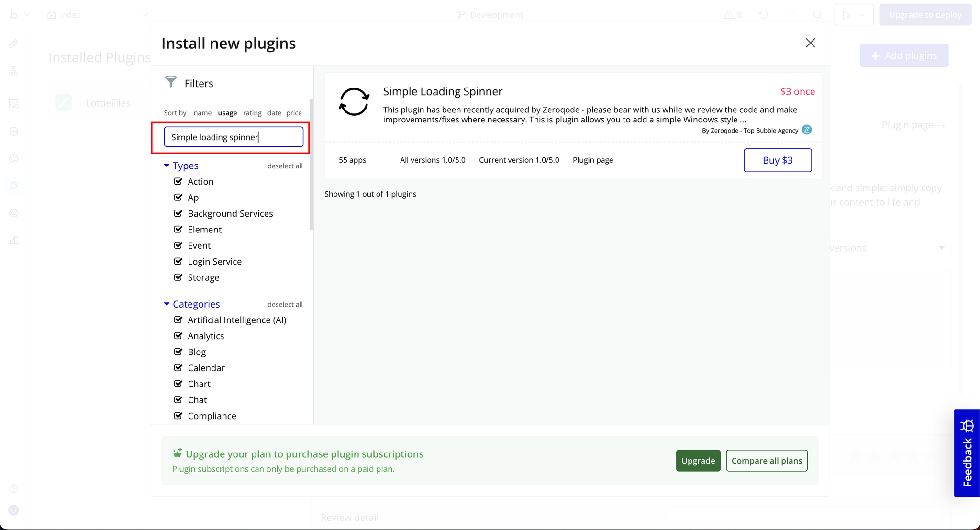This screenshot has width=980, height=530.
Task: Sort plugins by usage
Action: tap(227, 113)
